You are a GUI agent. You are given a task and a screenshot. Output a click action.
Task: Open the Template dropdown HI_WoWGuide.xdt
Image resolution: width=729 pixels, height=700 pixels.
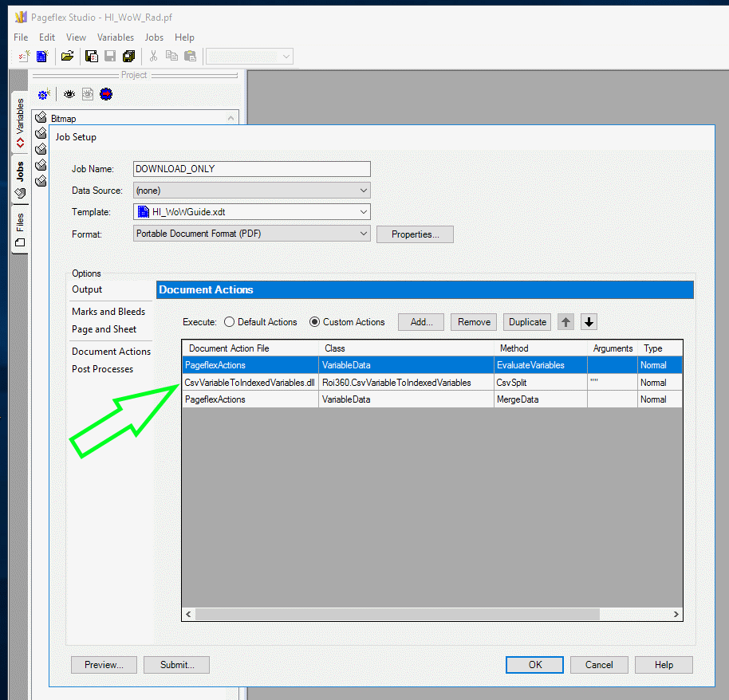tap(251, 211)
